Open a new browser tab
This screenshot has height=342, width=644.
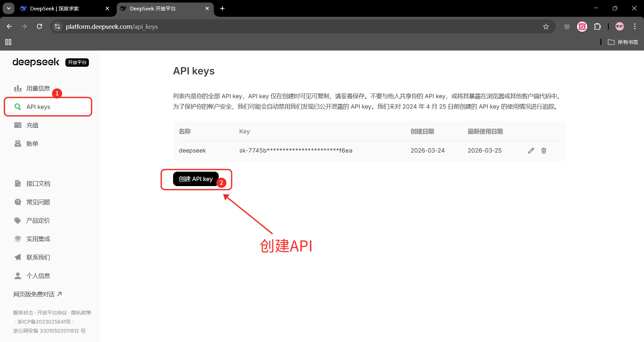tap(222, 9)
